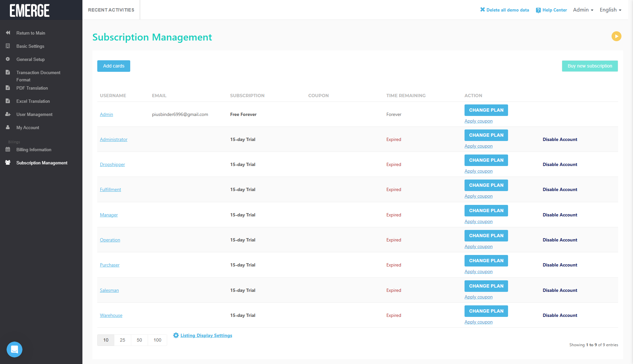Show 100 entries per page
The height and width of the screenshot is (364, 633).
(157, 340)
